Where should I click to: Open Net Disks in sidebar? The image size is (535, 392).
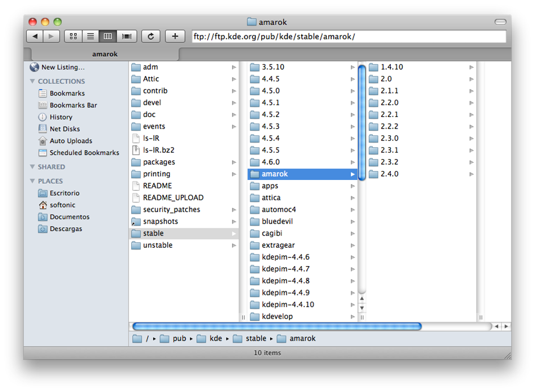[x=59, y=129]
